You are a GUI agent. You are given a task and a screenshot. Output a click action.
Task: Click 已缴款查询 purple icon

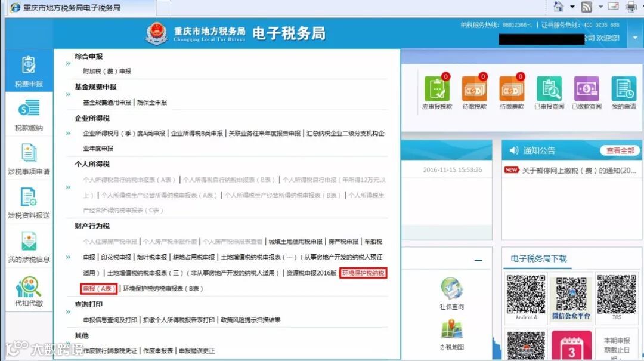[587, 88]
